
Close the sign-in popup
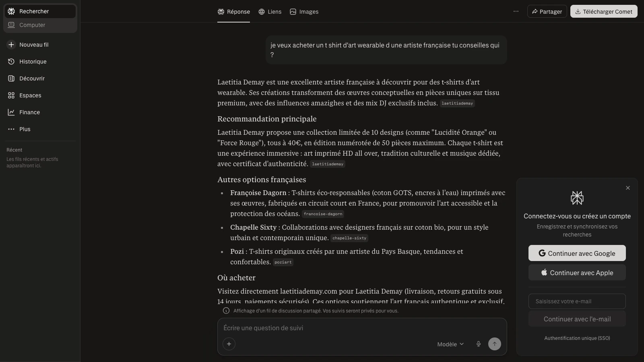click(x=628, y=188)
